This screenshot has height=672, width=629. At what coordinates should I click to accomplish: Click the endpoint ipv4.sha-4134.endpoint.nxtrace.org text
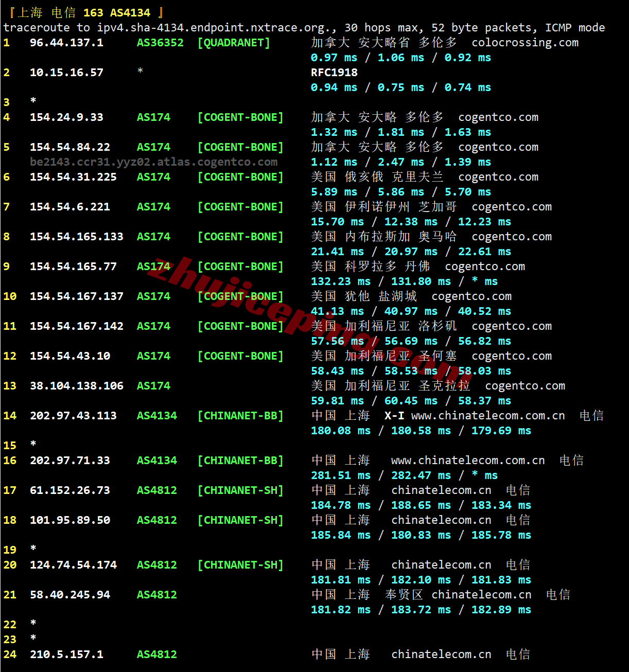214,28
